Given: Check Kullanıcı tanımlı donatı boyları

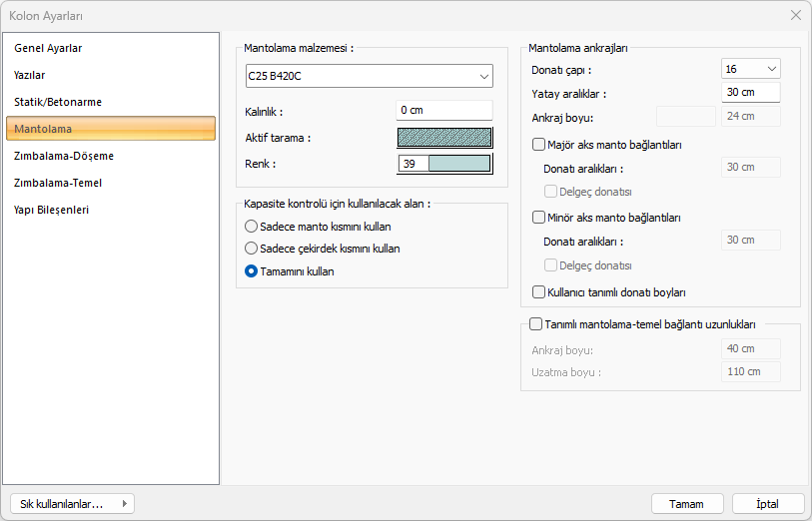Looking at the screenshot, I should [x=539, y=292].
